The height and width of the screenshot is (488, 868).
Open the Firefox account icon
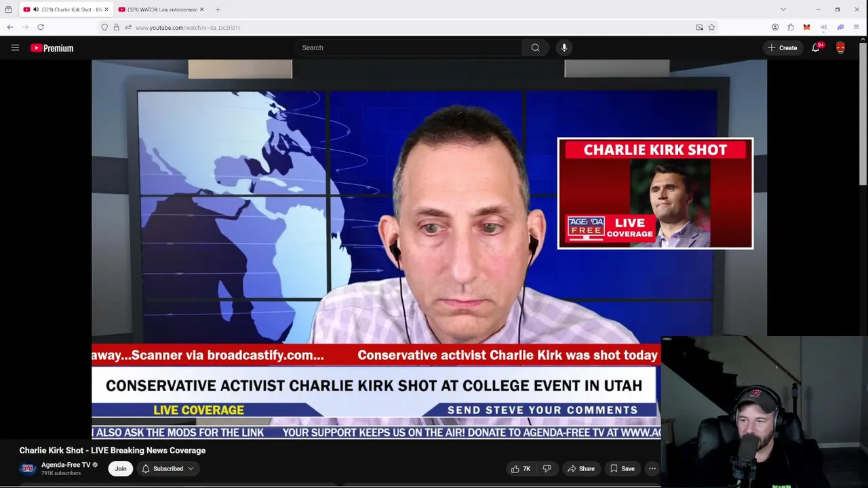point(775,27)
